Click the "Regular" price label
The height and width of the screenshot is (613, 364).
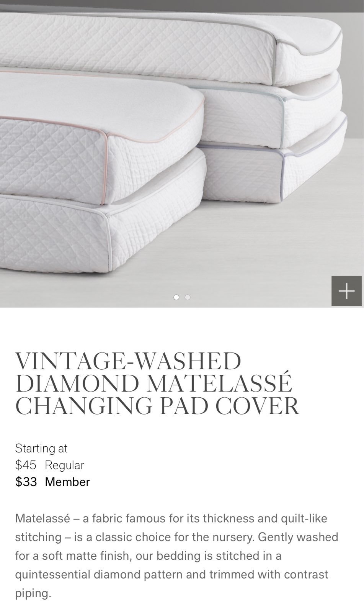coord(64,465)
